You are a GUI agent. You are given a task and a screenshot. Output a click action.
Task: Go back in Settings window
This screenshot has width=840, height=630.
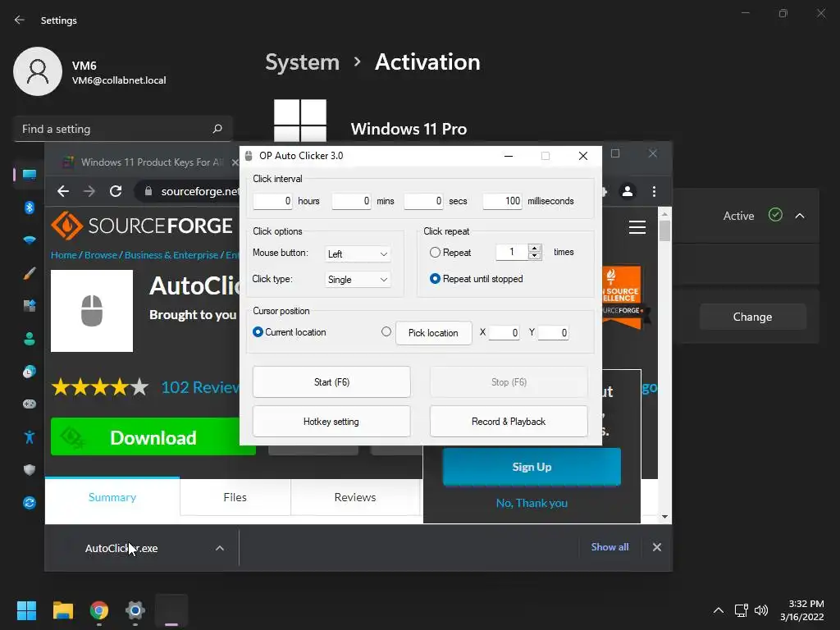(x=20, y=20)
